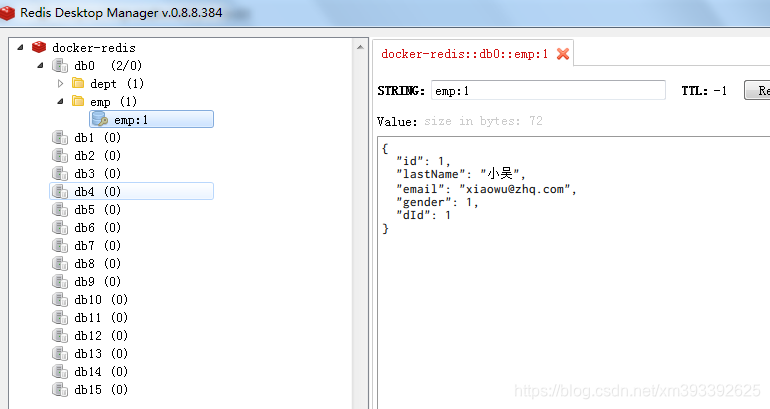Click the db9 database icon
This screenshot has height=409, width=770.
59,281
